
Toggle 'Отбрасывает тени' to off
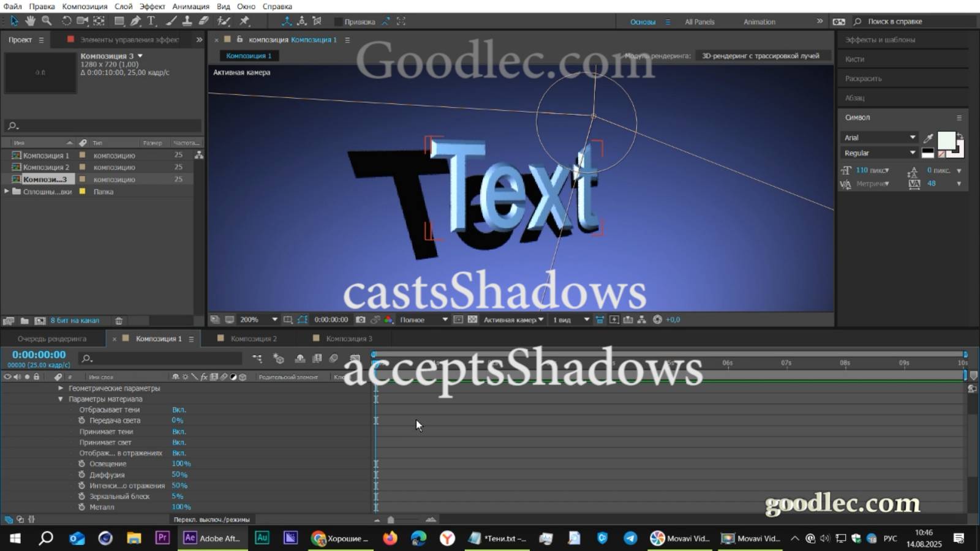tap(178, 410)
